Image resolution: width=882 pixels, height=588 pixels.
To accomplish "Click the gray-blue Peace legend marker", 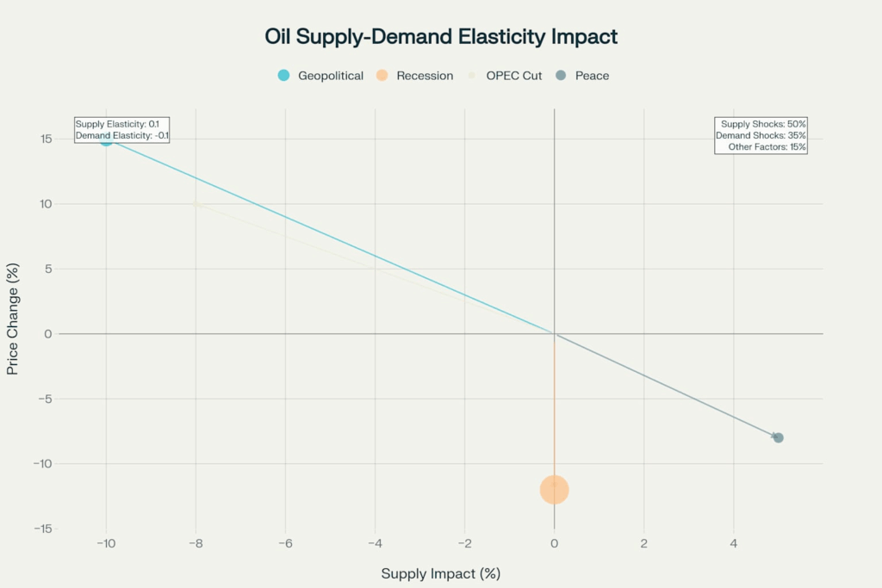I will coord(561,76).
